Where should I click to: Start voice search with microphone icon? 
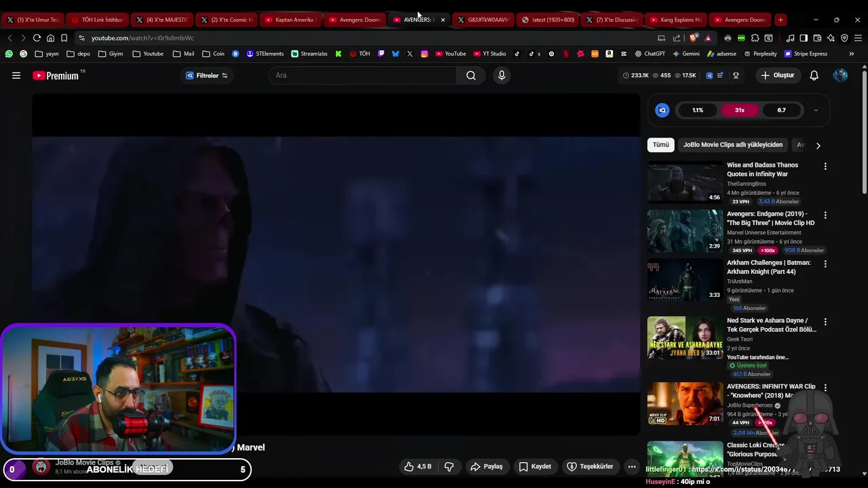(x=502, y=75)
